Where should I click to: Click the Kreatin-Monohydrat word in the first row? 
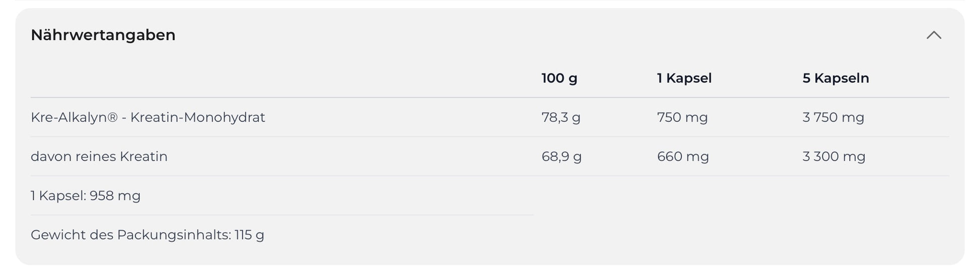pos(197,118)
